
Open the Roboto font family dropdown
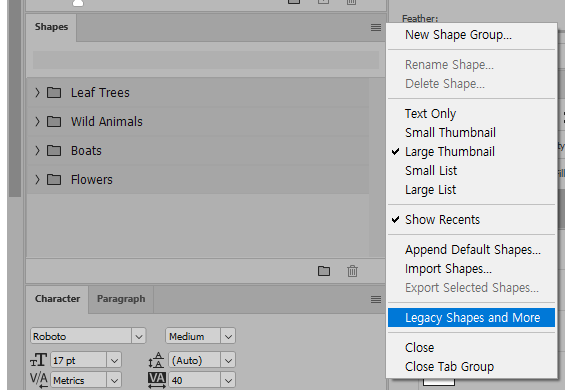(139, 337)
